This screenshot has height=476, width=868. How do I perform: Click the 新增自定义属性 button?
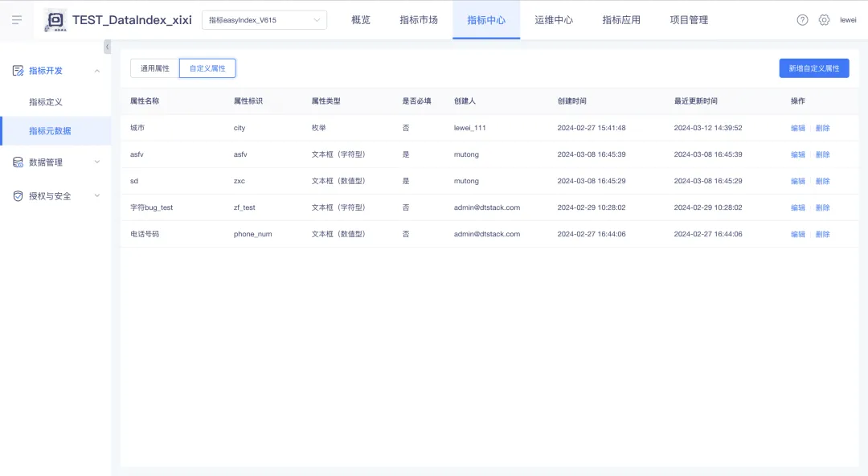813,68
